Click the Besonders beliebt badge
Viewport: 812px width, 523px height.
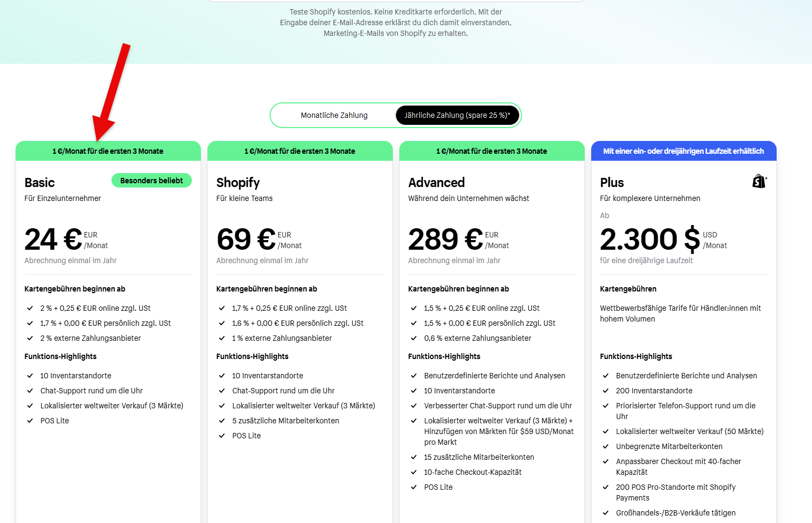152,181
